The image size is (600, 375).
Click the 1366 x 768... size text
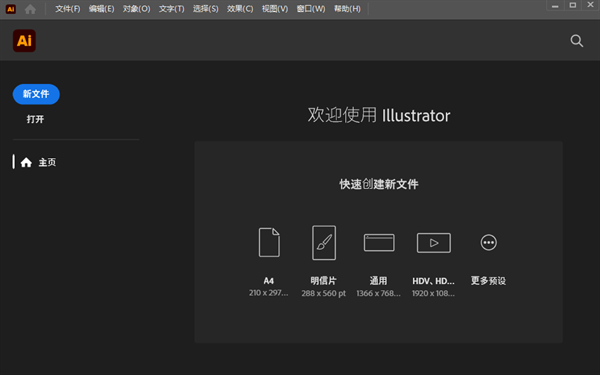click(378, 293)
